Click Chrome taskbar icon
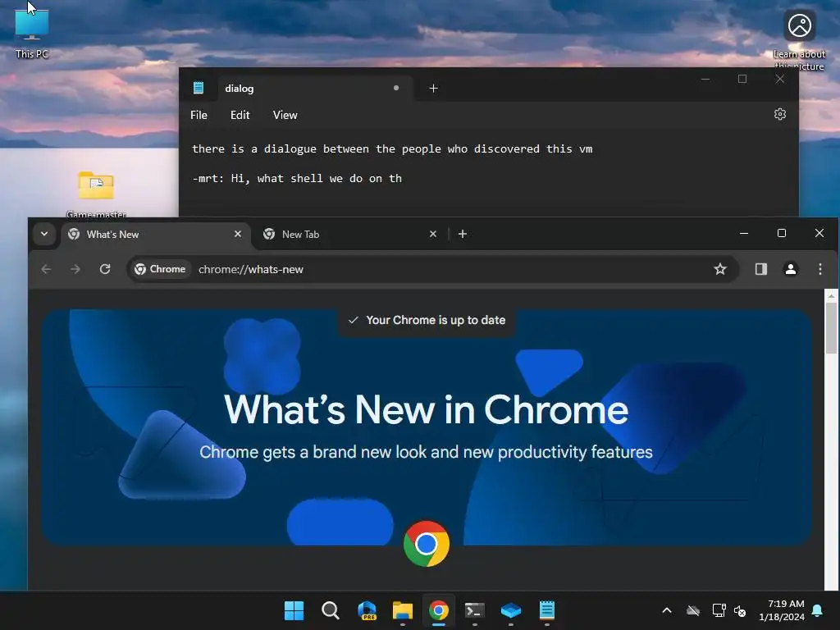 (x=438, y=610)
